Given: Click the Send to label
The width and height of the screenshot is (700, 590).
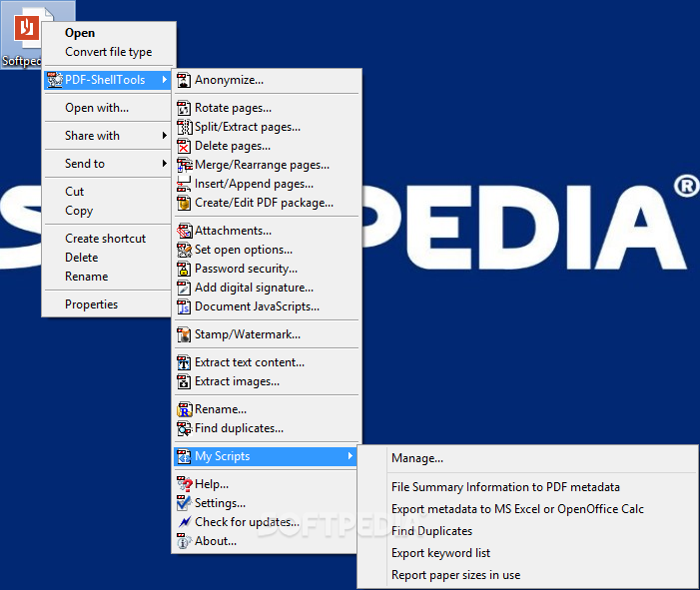Looking at the screenshot, I should 85,164.
